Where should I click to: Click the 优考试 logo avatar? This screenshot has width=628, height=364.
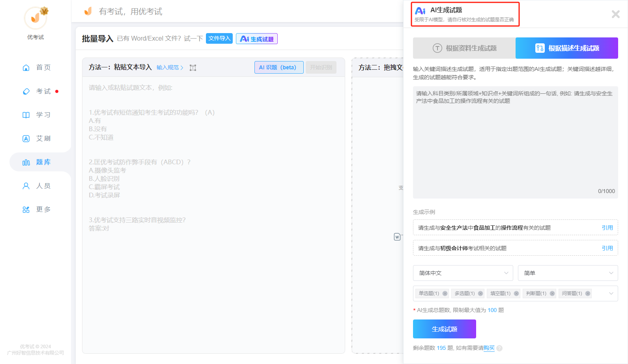pos(36,18)
